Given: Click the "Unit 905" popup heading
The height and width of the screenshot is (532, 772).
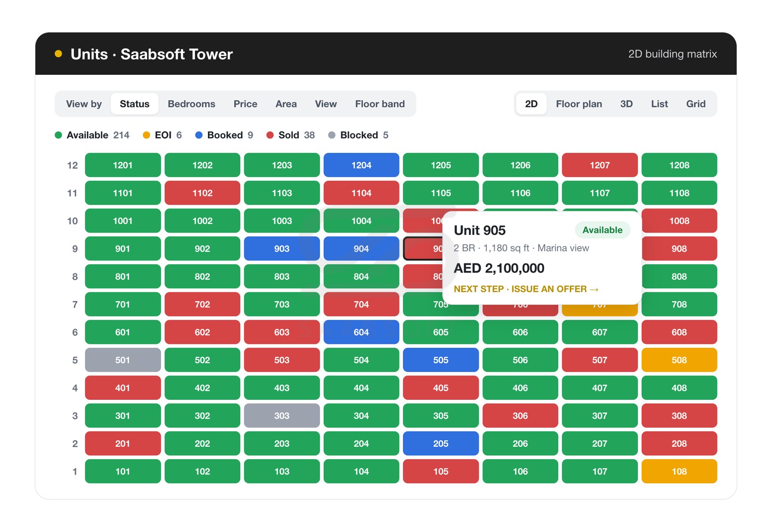Looking at the screenshot, I should pos(480,230).
